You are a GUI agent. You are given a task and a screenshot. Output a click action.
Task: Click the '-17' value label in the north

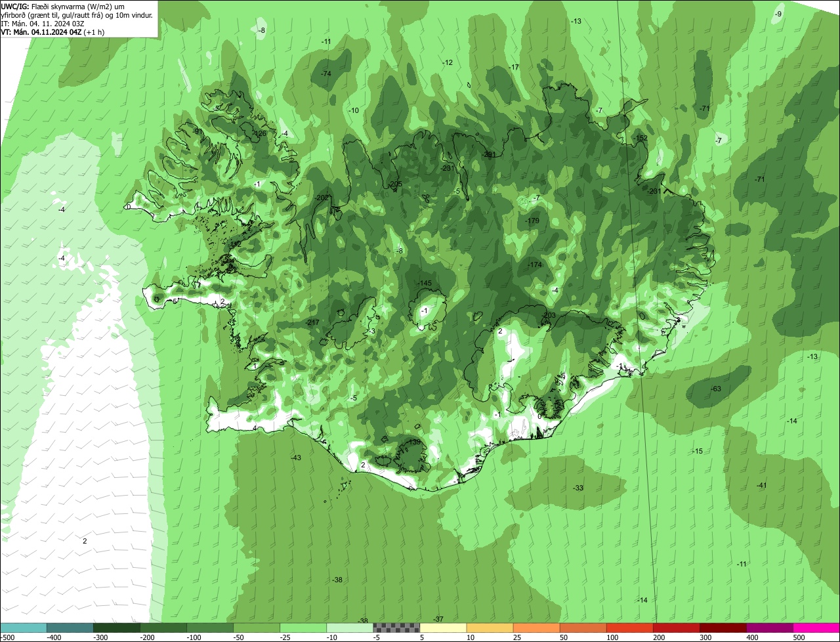tap(514, 68)
